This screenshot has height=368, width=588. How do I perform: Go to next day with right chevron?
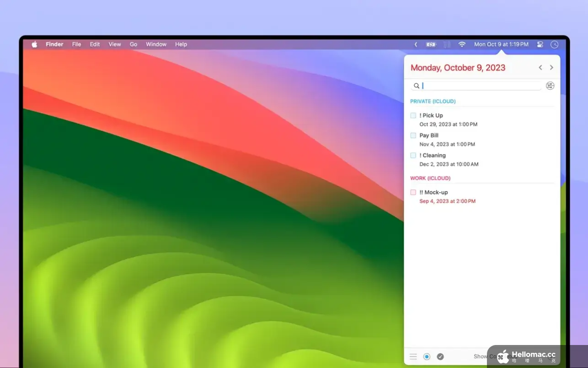click(x=552, y=68)
